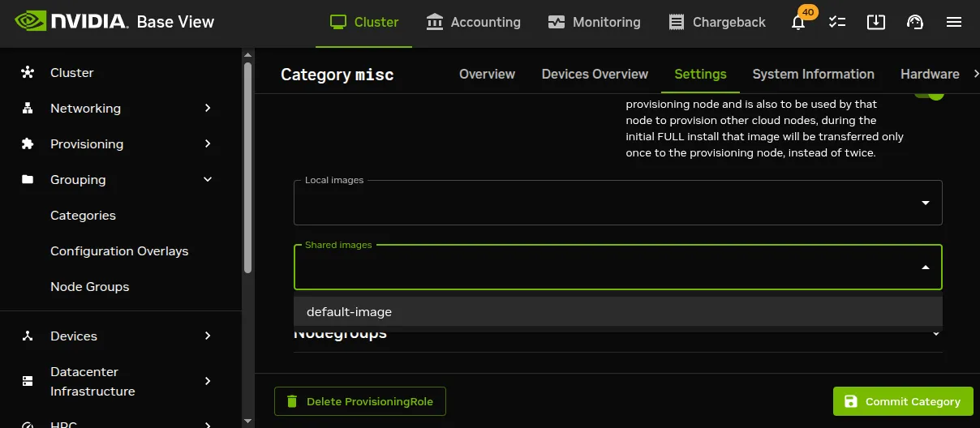Open the notifications bell icon

(798, 23)
